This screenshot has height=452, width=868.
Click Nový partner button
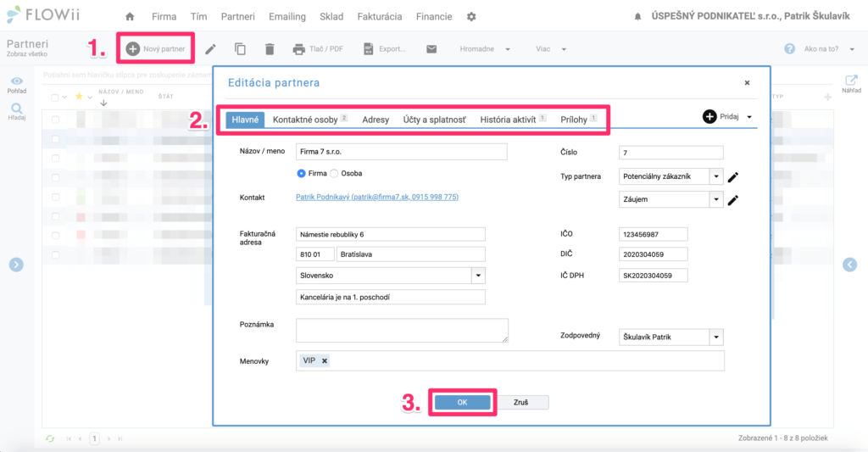point(156,48)
